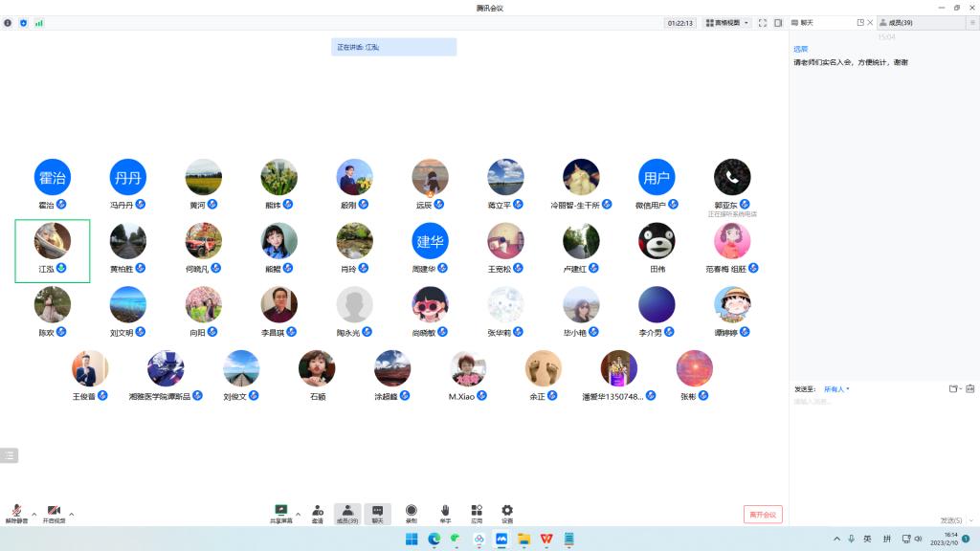
Task: Turn on the camera (开启视频)
Action: coord(55,513)
